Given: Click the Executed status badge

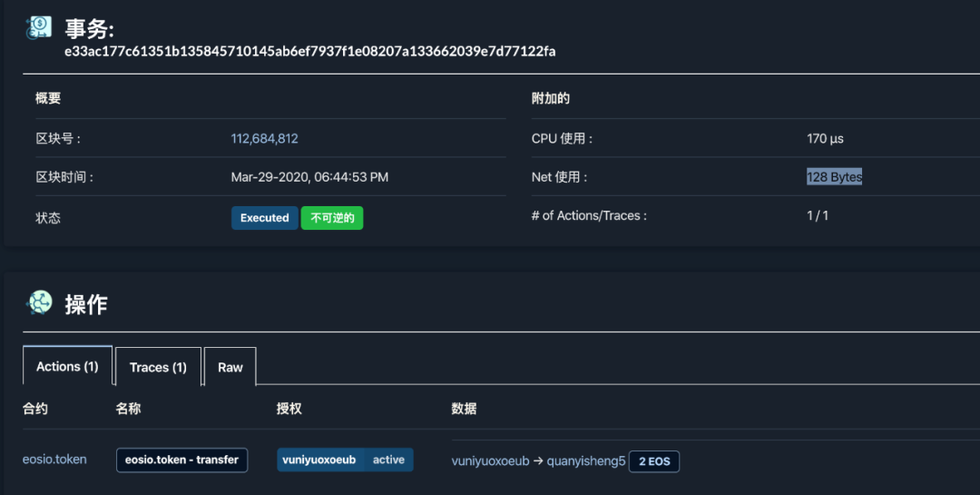Looking at the screenshot, I should [x=264, y=218].
